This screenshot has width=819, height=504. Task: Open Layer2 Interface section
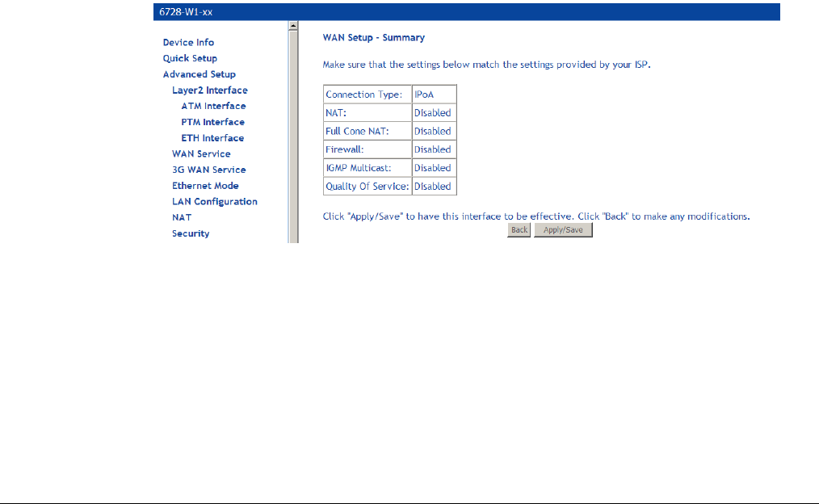(209, 90)
